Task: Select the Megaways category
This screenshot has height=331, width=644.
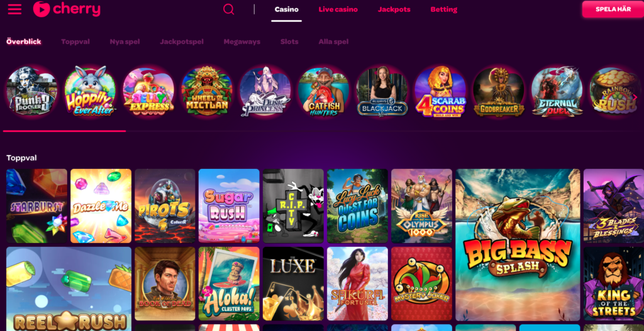Action: [242, 41]
